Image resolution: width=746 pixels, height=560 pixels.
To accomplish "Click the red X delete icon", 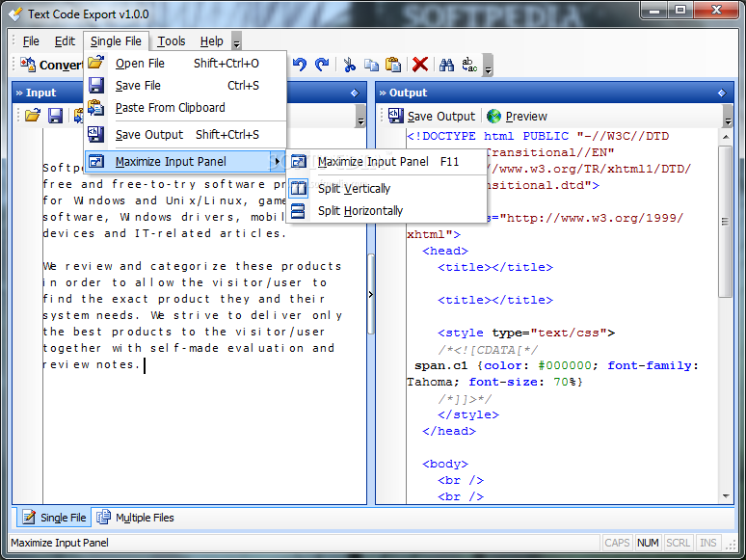I will (x=420, y=65).
